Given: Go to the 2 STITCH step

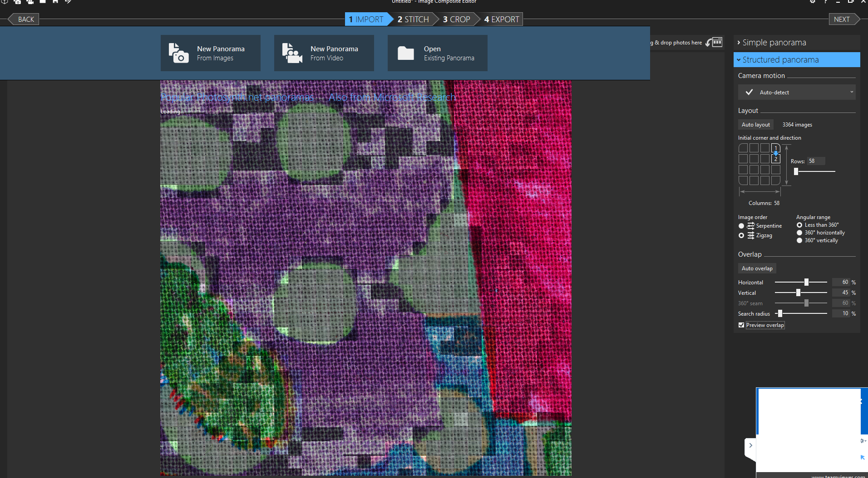Looking at the screenshot, I should click(413, 20).
